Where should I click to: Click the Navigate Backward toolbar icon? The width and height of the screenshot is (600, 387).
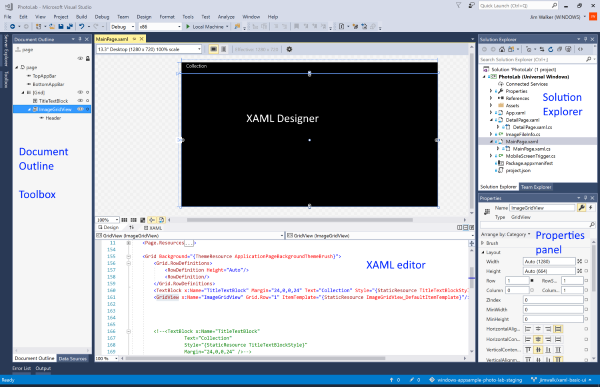click(13, 26)
